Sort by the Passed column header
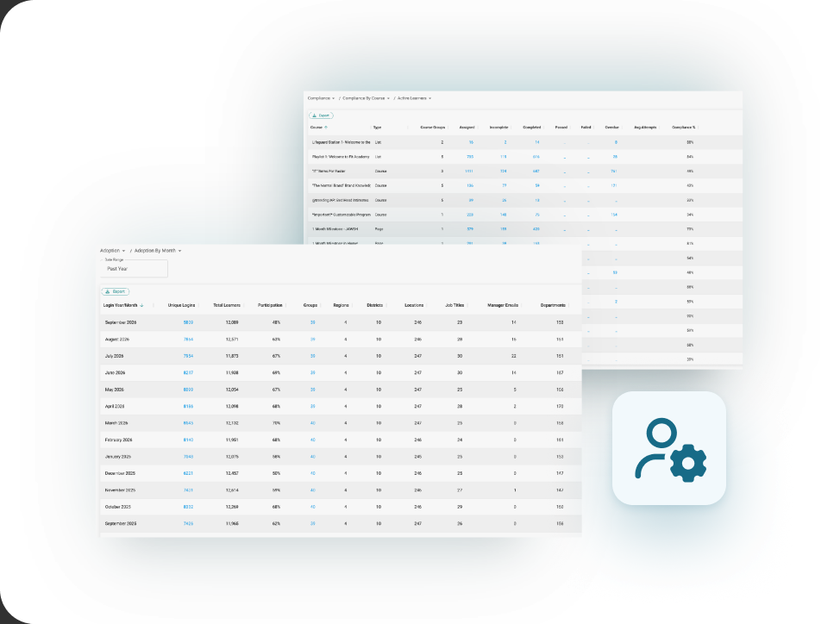This screenshot has width=840, height=624. [561, 128]
